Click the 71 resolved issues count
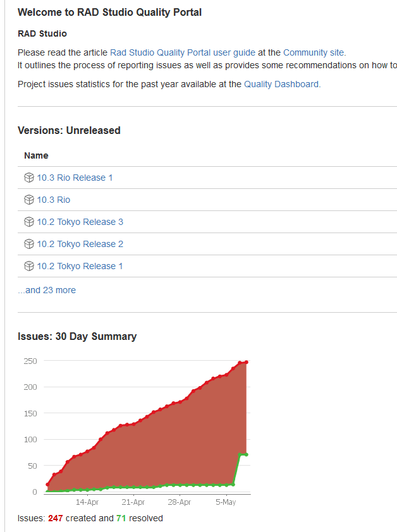Viewport: 397px width, 532px height. point(121,519)
